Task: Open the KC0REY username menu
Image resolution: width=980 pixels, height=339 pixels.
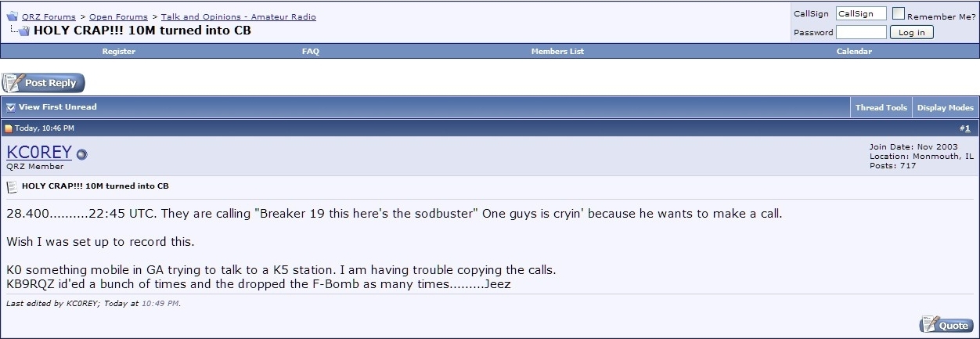Action: [x=39, y=153]
